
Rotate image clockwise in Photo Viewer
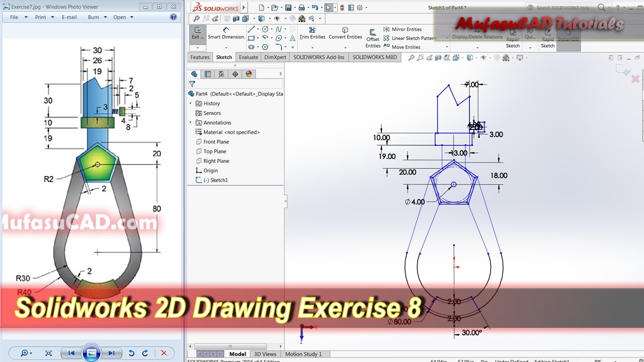[x=145, y=353]
